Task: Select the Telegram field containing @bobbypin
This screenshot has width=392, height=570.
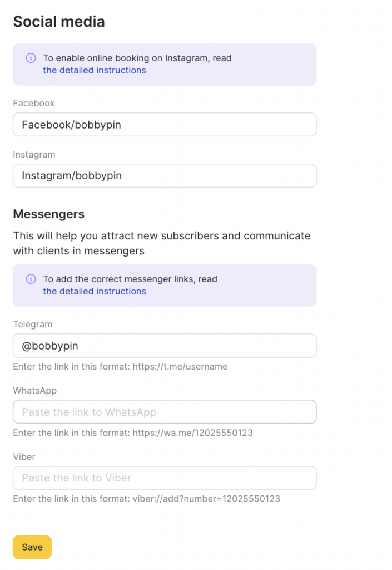Action: 165,346
